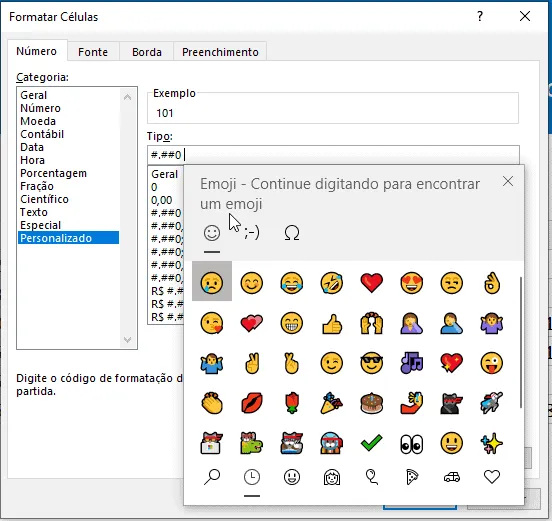Insert the green check mark emoji
Screen dimensions: 552x521
[372, 443]
